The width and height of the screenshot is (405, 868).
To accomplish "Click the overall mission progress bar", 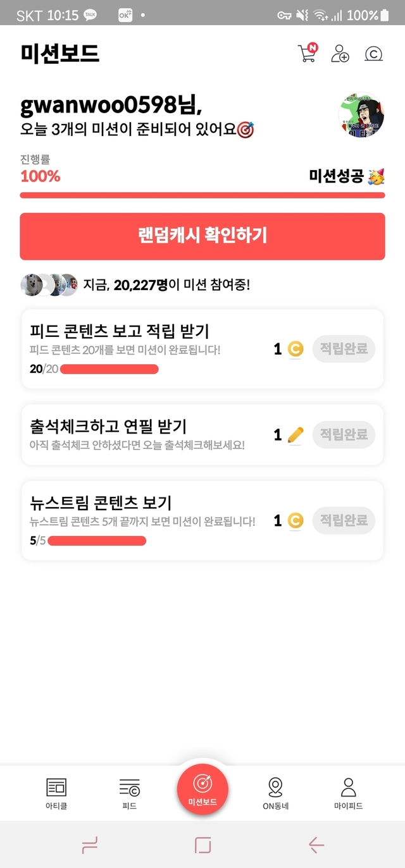I will pos(202,195).
